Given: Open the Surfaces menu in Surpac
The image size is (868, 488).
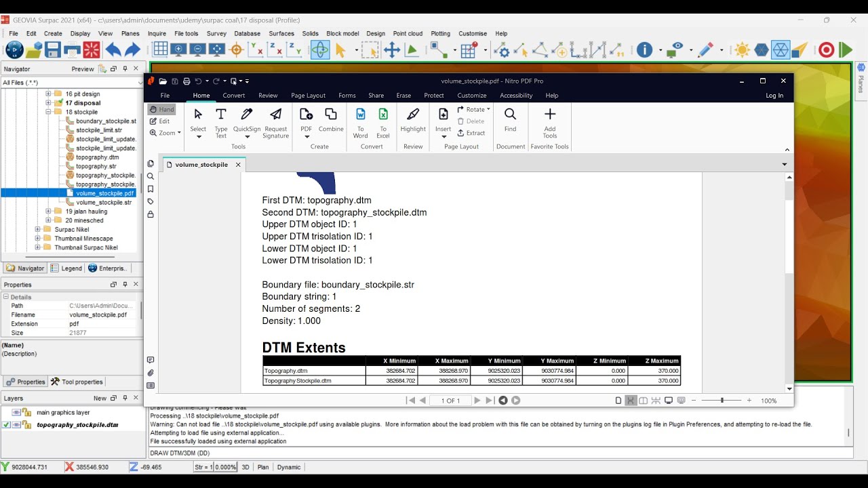Looking at the screenshot, I should (281, 33).
